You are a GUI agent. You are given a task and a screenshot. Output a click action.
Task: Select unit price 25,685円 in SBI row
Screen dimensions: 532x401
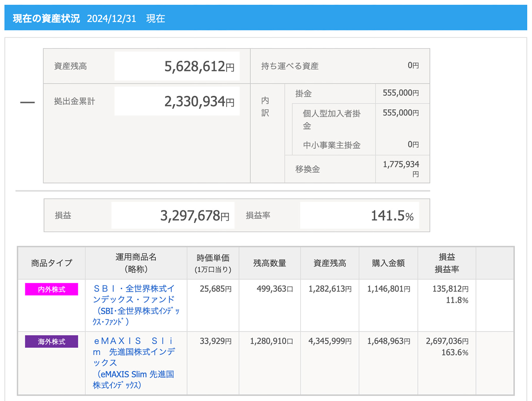[215, 289]
